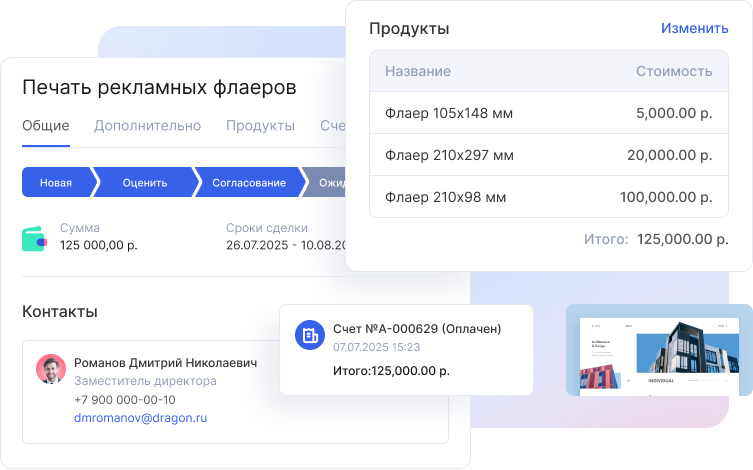Click Романов Дмитрий's avatar photo
Viewport: 753px width, 470px height.
point(51,369)
